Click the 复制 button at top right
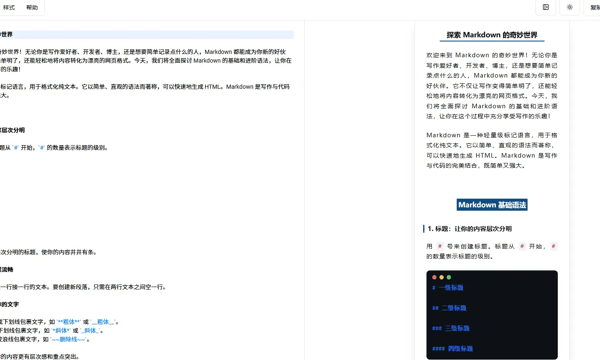The image size is (600, 360). tap(594, 7)
